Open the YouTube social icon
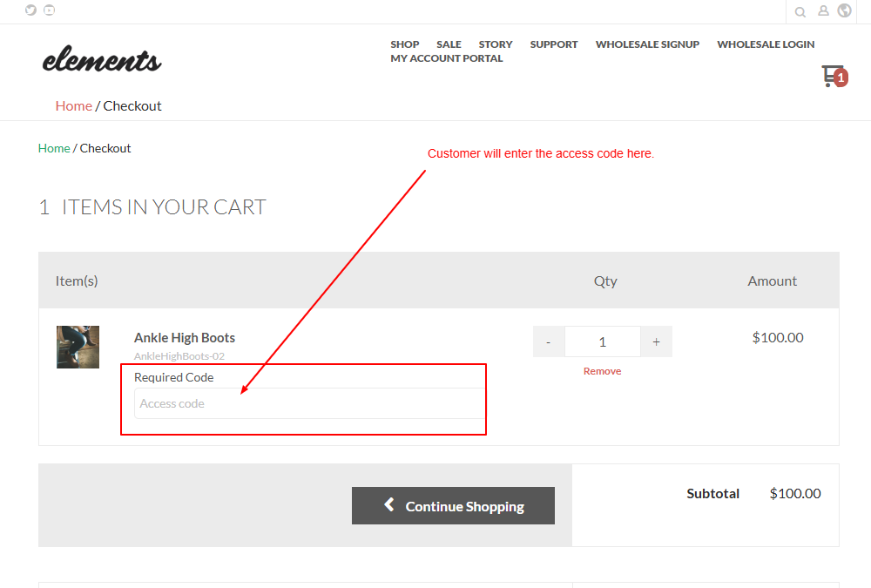871x588 pixels. [x=50, y=10]
